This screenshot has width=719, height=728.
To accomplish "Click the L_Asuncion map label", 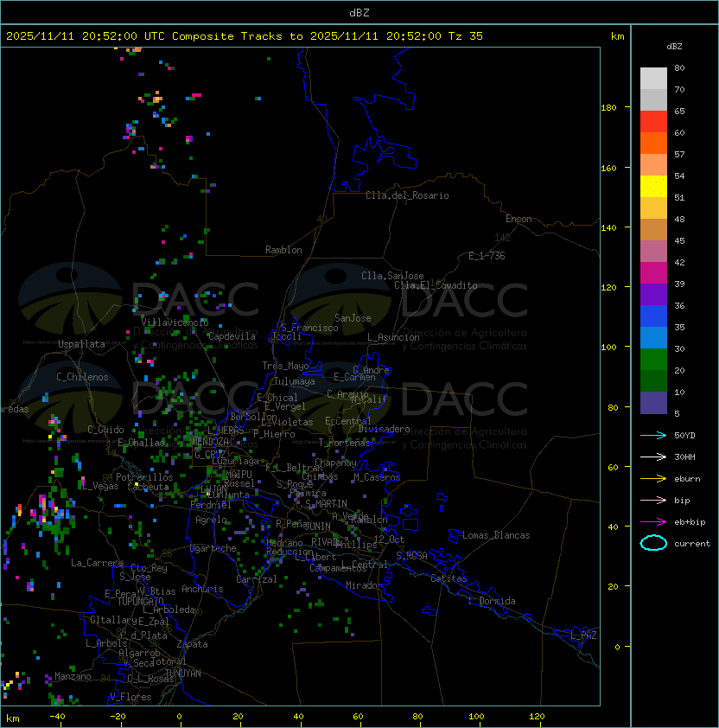I will (x=393, y=337).
